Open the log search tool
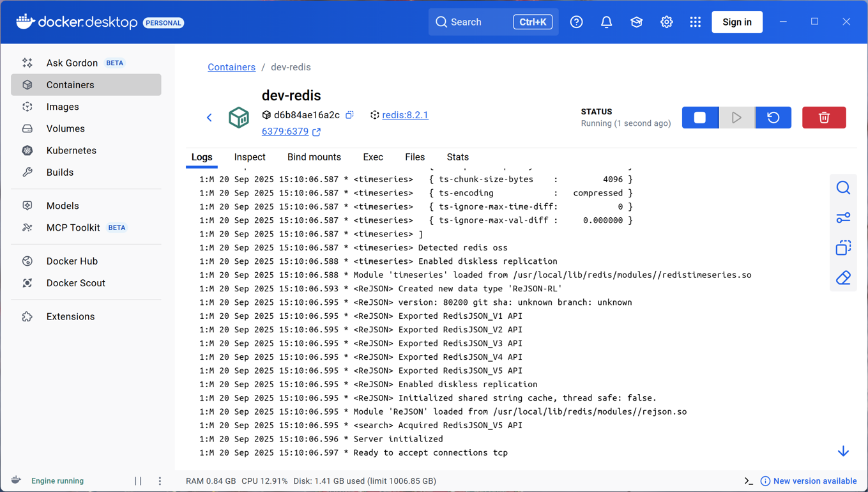 pyautogui.click(x=843, y=188)
